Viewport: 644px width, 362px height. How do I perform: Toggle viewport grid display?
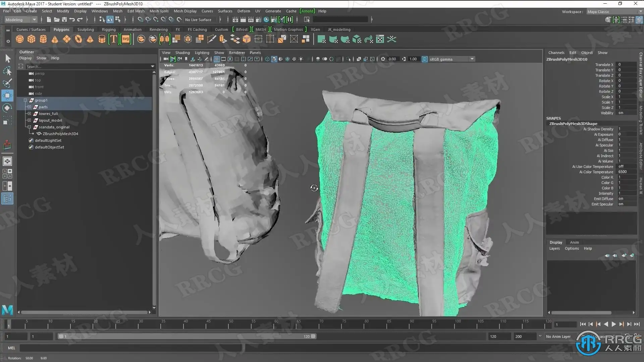tap(217, 59)
